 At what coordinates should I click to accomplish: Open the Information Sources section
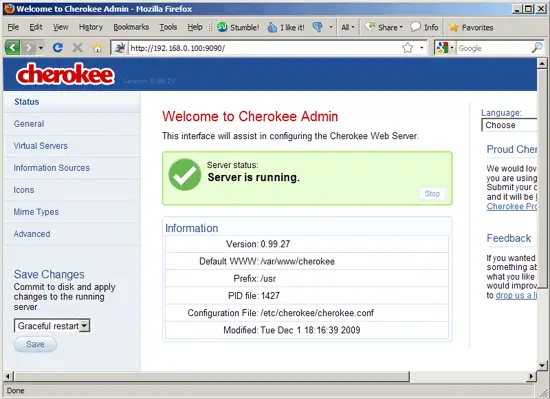click(x=72, y=168)
